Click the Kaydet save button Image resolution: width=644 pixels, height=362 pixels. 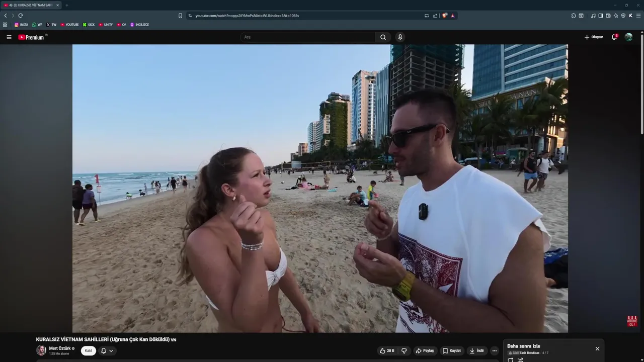pos(452,351)
